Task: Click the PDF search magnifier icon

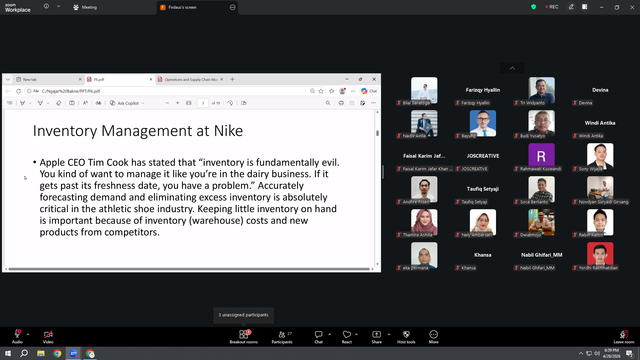Action: tap(328, 103)
